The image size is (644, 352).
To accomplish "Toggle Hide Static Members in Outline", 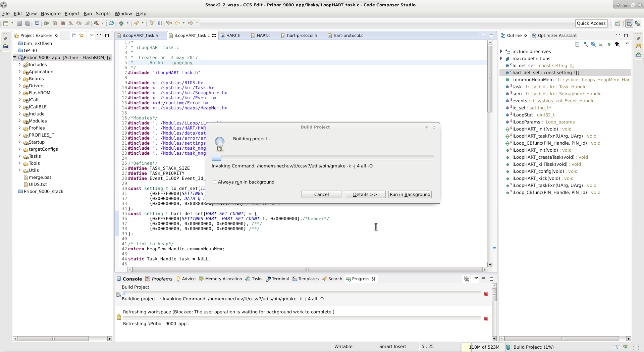I will click(x=601, y=44).
